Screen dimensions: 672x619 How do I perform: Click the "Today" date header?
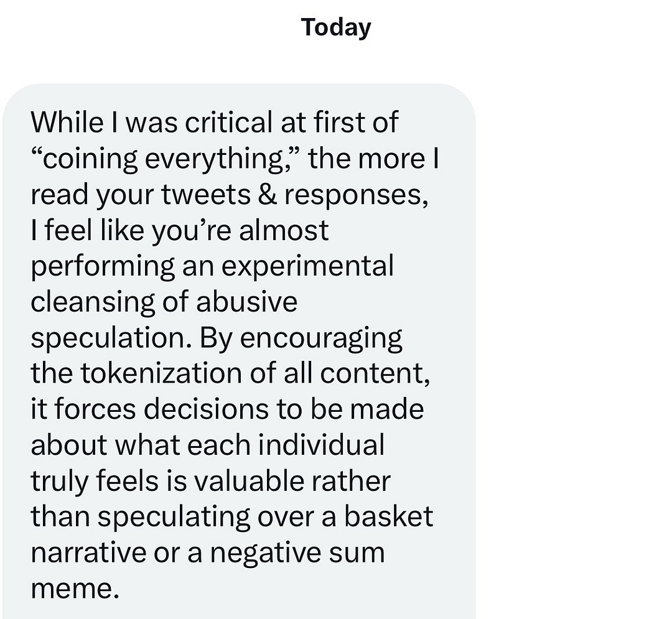pyautogui.click(x=336, y=28)
